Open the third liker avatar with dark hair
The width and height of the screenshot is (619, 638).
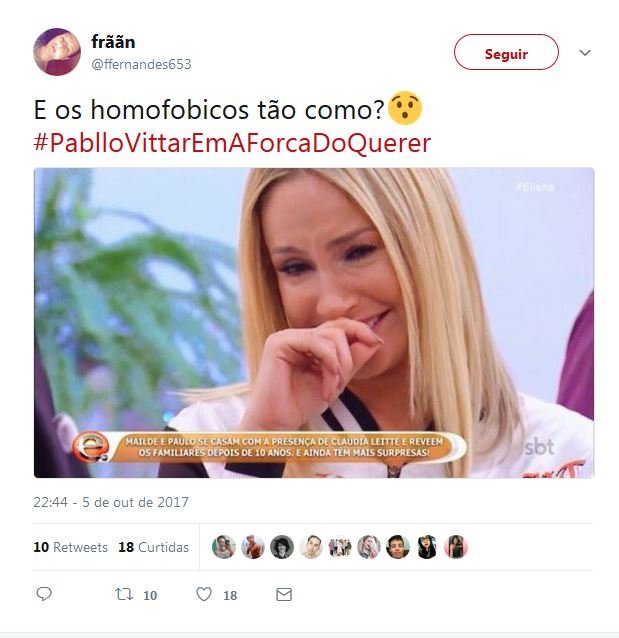pyautogui.click(x=282, y=546)
